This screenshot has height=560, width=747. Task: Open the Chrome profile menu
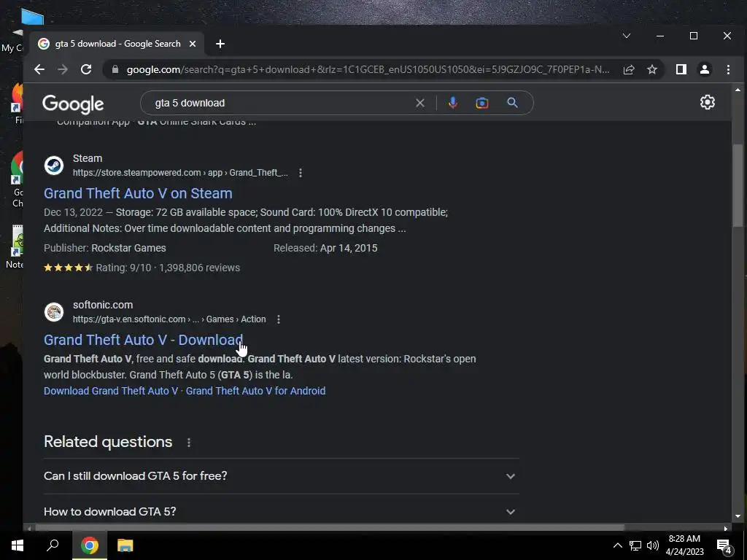click(x=705, y=69)
